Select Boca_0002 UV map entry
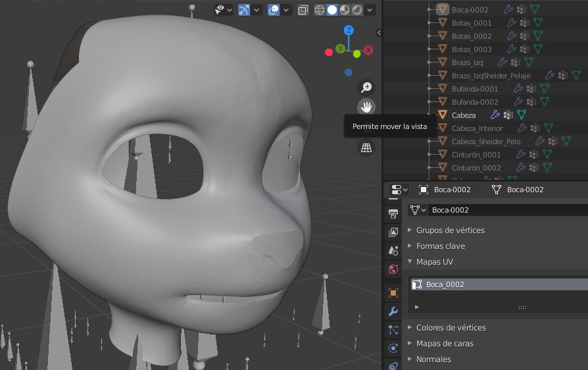Image resolution: width=588 pixels, height=370 pixels. (499, 284)
